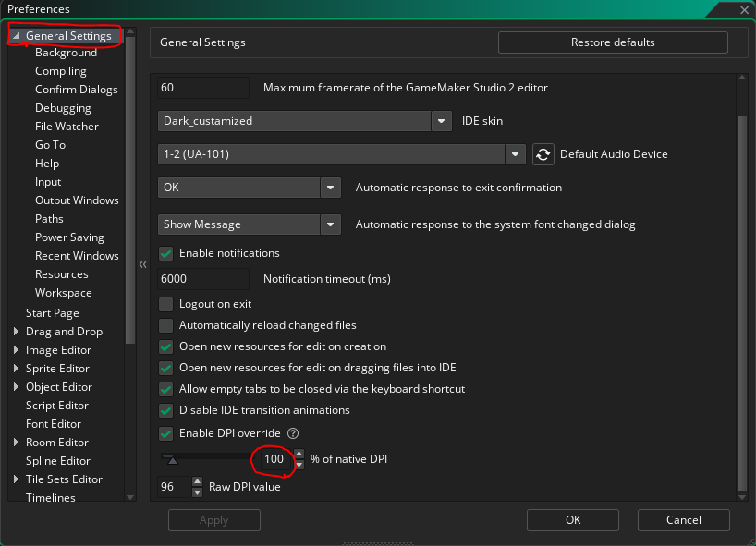The image size is (756, 546).
Task: Open the Default Audio Device dropdown
Action: [516, 154]
